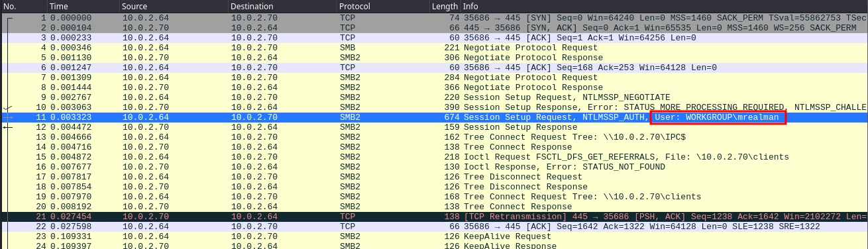This screenshot has width=868, height=249.
Task: Select packet 2 SYN, ACK row
Action: pos(434,28)
